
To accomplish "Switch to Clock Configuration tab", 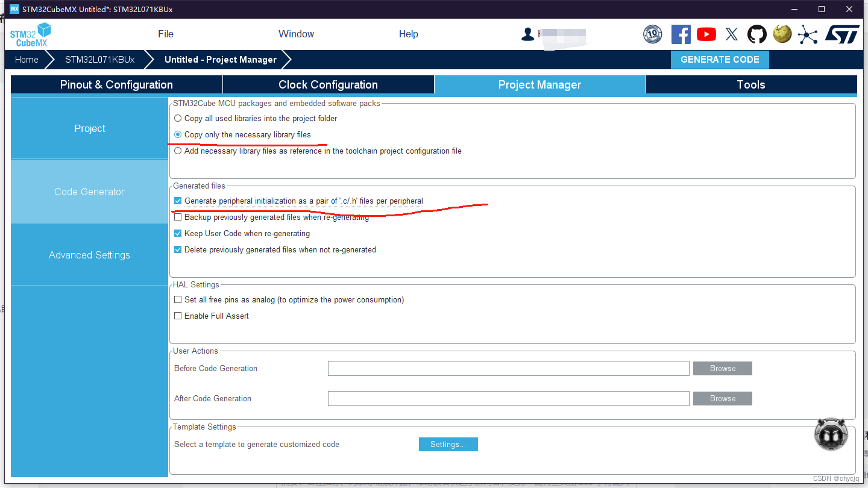I will (x=328, y=85).
